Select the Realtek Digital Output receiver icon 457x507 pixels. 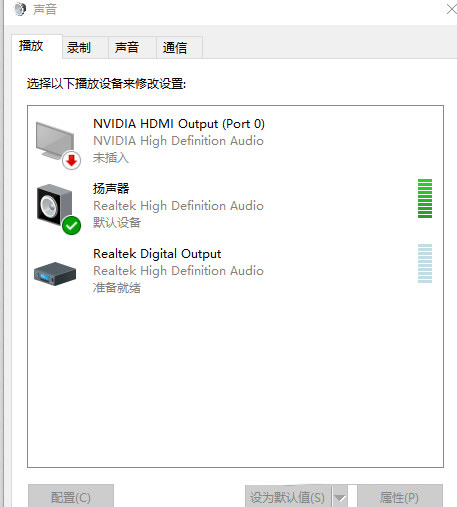(55, 274)
